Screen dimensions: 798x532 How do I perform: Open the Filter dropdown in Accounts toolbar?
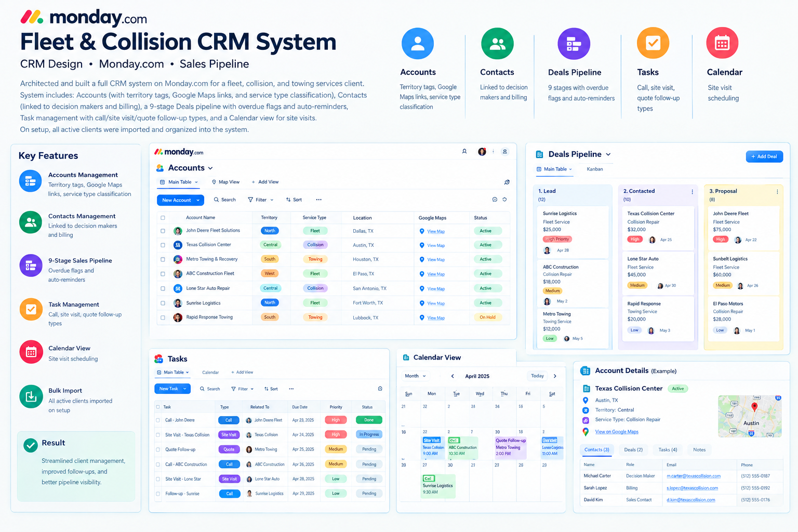tap(260, 200)
